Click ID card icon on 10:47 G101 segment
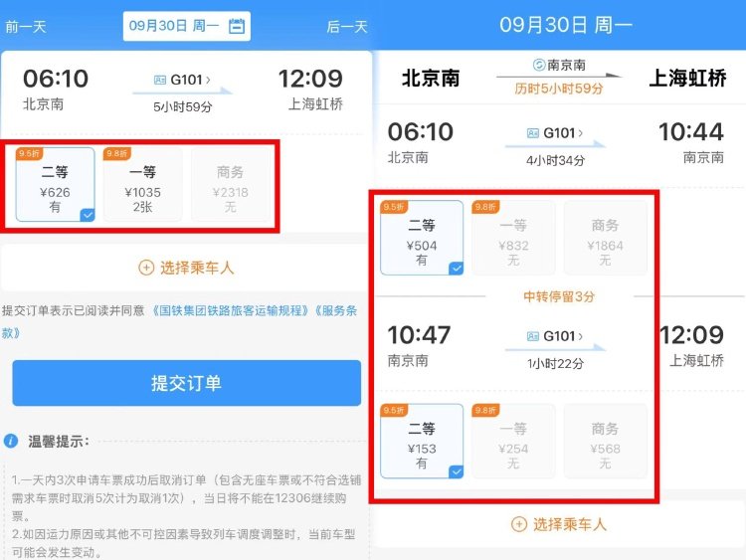 tap(533, 336)
